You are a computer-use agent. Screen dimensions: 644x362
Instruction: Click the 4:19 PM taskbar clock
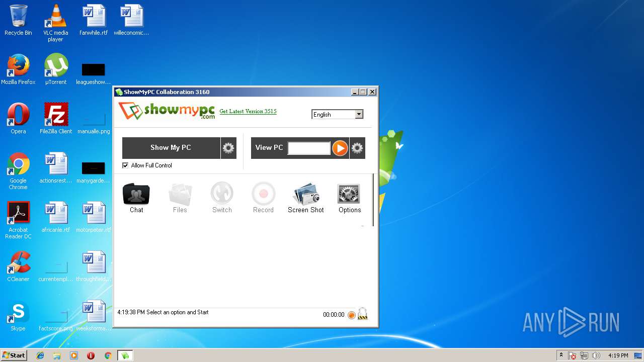tap(618, 355)
